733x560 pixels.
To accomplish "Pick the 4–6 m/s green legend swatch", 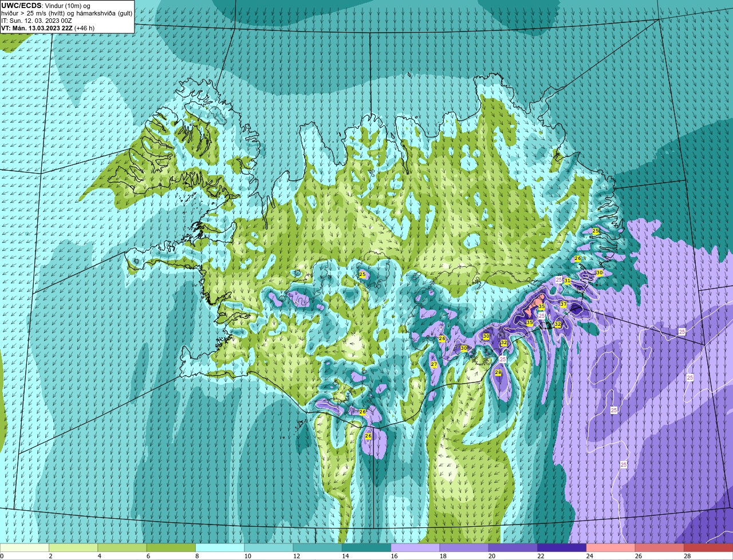I will click(122, 547).
